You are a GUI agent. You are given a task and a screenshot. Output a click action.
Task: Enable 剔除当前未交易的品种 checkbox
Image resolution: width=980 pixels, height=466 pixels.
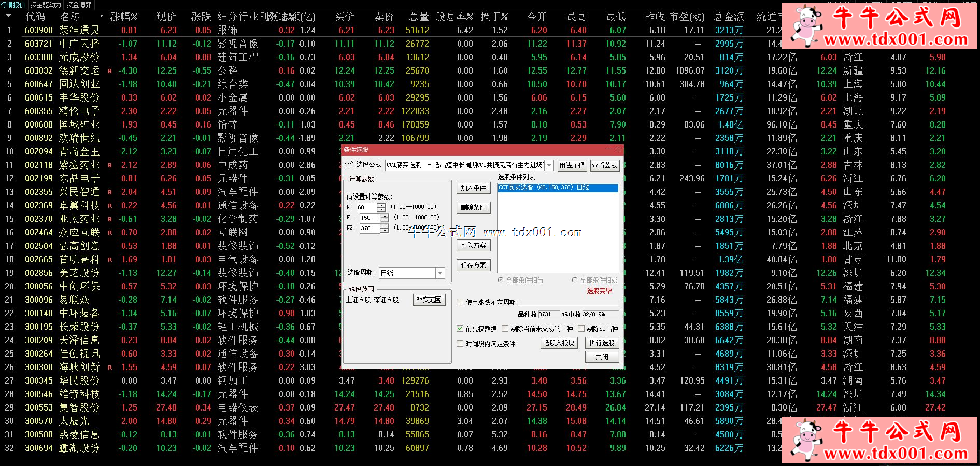click(505, 329)
